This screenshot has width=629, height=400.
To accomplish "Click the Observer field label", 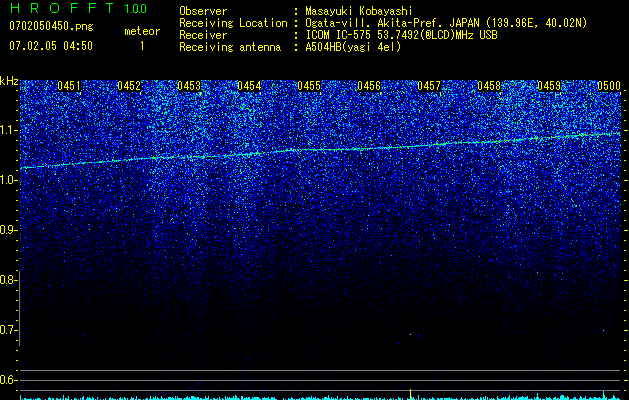I will pos(203,11).
